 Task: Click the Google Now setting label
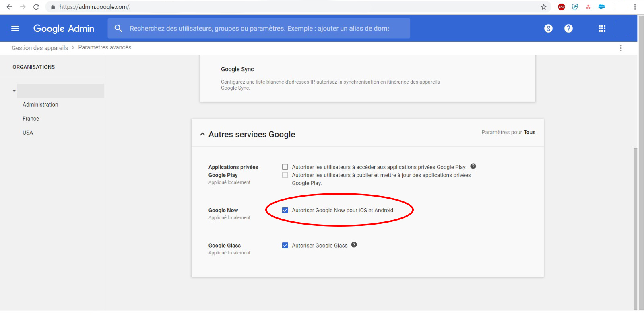tap(223, 210)
